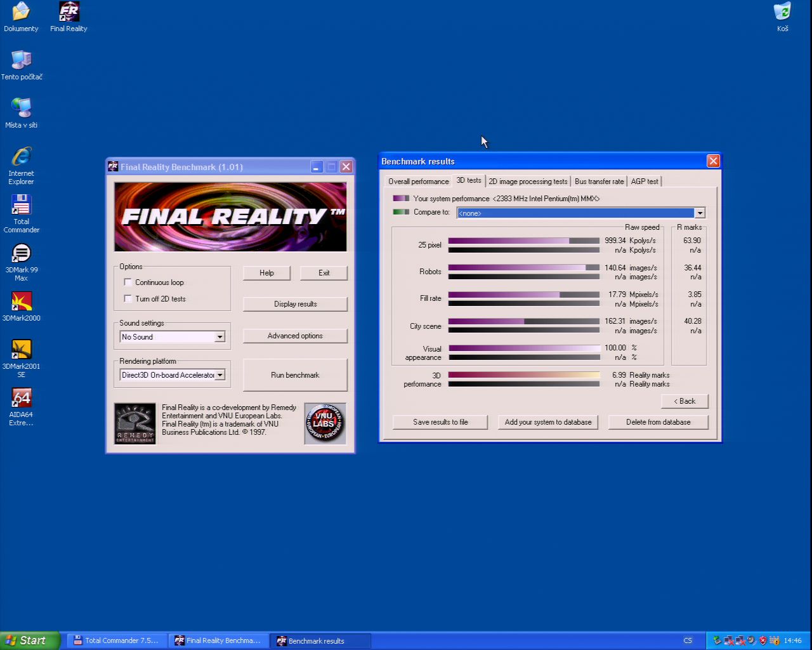Click the 3D performance result bar
Screen dimensions: 812x650
tap(524, 375)
